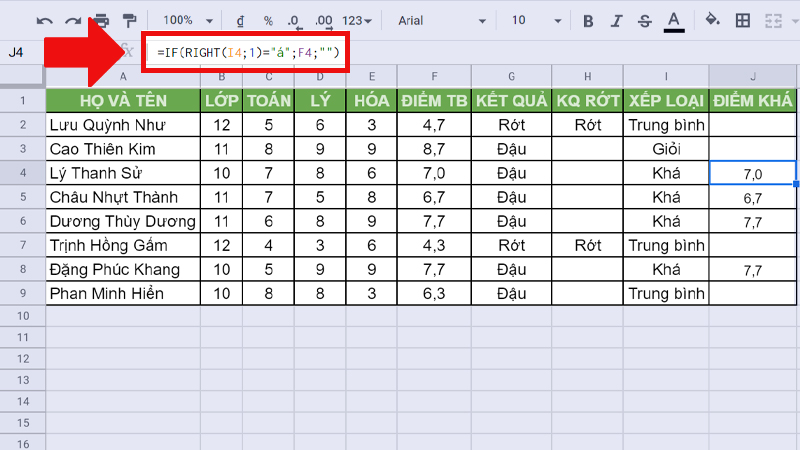Image resolution: width=800 pixels, height=450 pixels.
Task: Select column J header
Action: coord(752,76)
